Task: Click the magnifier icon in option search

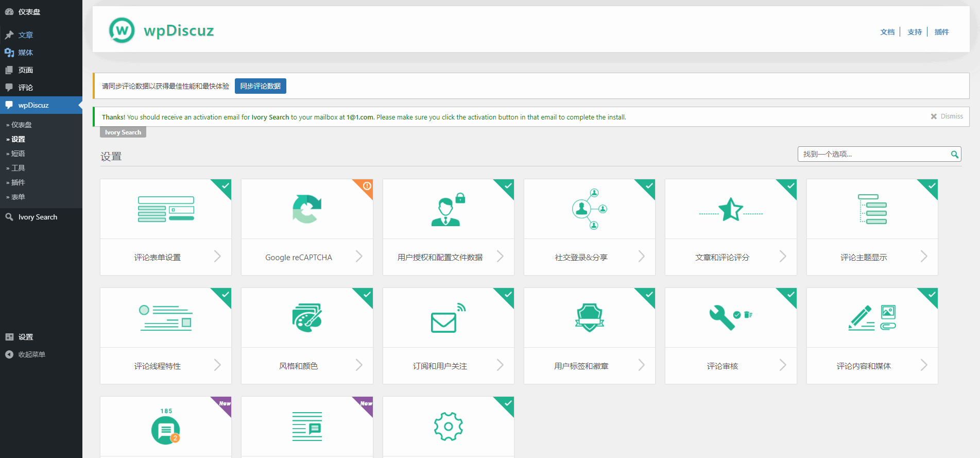Action: [x=954, y=154]
